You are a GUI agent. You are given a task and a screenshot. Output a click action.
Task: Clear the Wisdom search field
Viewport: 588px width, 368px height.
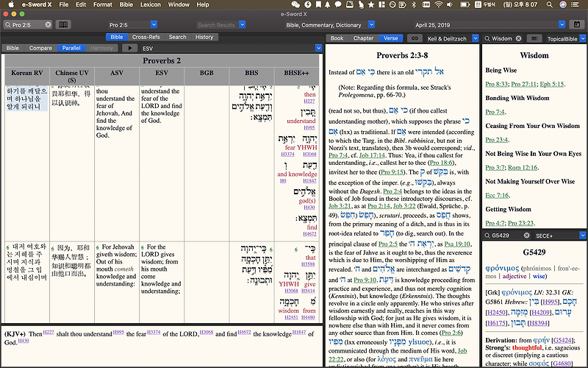point(518,38)
